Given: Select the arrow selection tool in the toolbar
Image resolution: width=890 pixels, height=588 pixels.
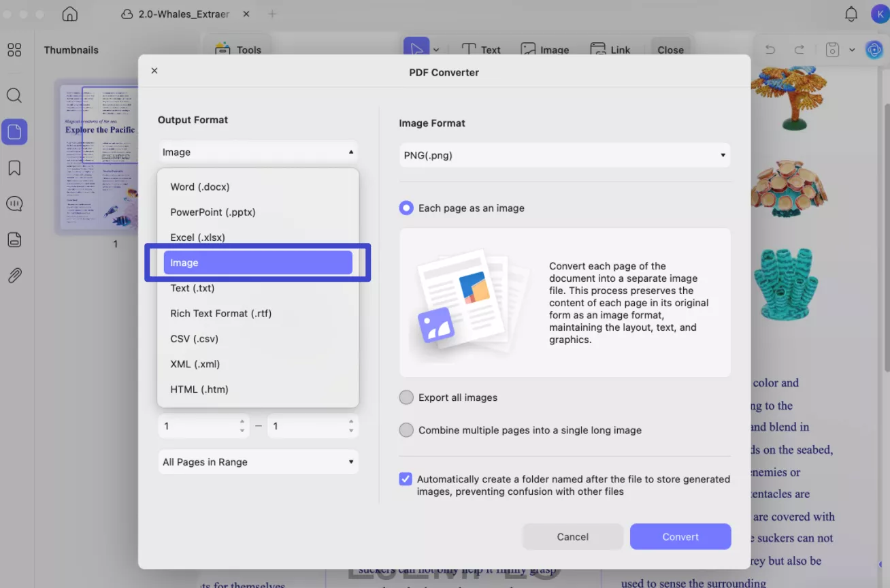Looking at the screenshot, I should click(x=416, y=48).
